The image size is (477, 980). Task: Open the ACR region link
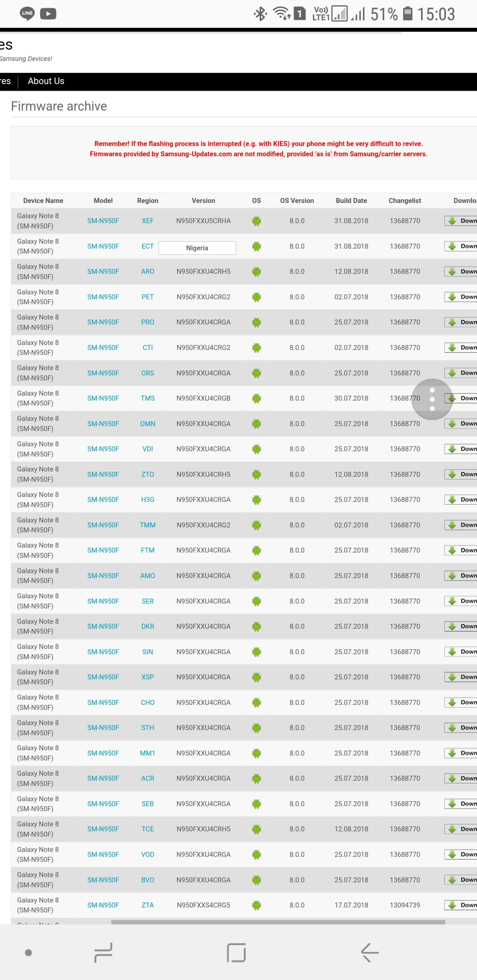point(148,778)
